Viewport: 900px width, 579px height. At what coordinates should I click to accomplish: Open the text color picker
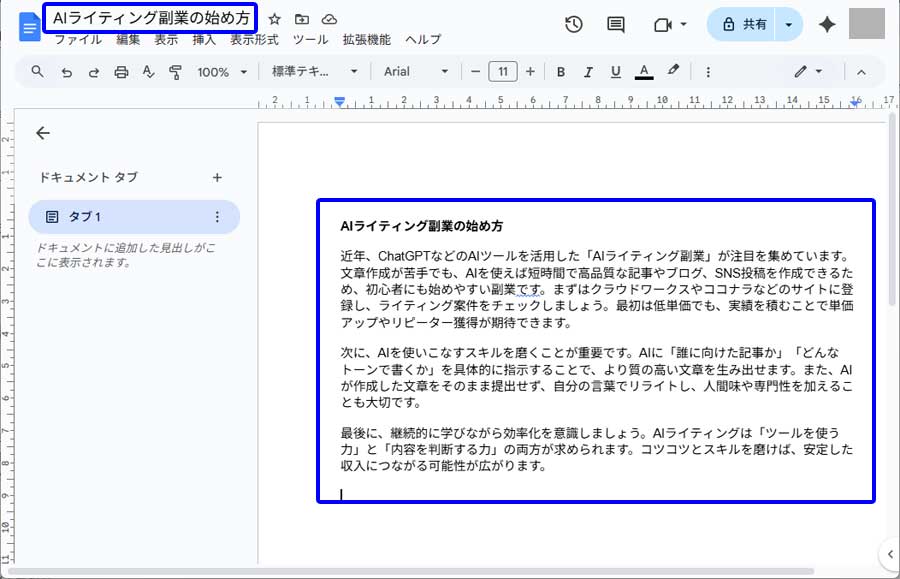click(x=644, y=72)
